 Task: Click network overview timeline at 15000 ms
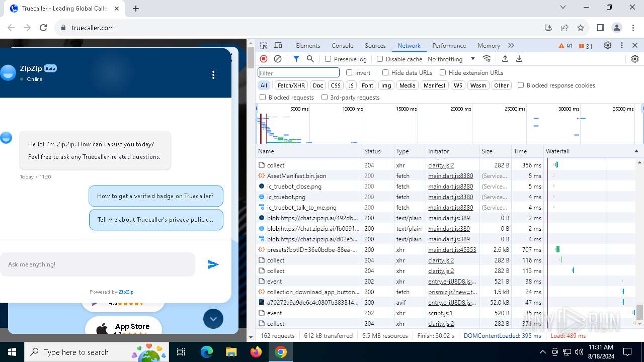click(407, 109)
